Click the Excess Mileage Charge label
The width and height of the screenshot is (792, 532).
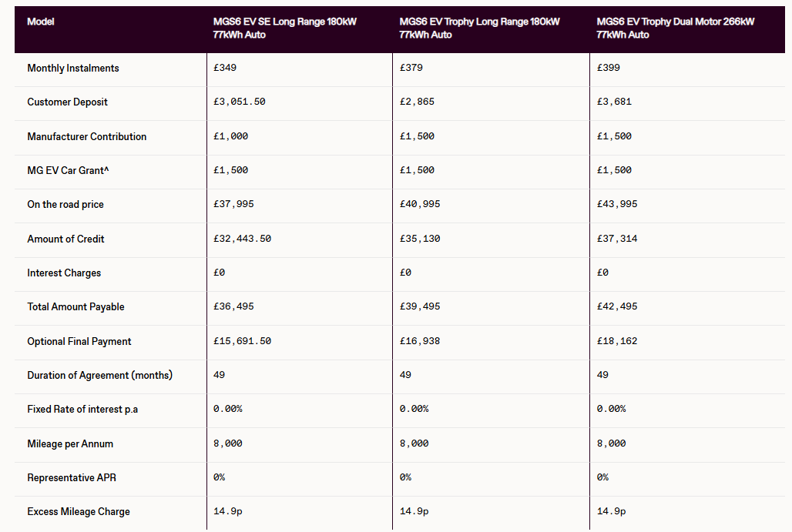79,511
